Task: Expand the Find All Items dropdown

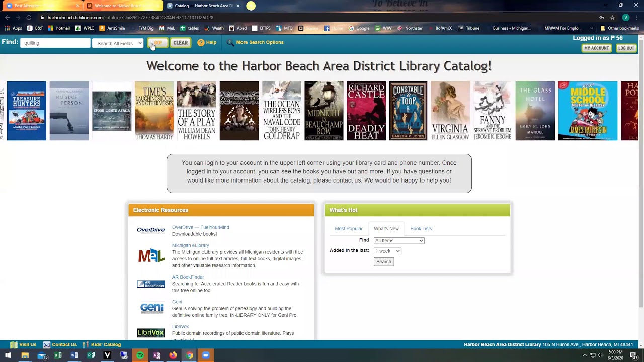Action: (399, 241)
